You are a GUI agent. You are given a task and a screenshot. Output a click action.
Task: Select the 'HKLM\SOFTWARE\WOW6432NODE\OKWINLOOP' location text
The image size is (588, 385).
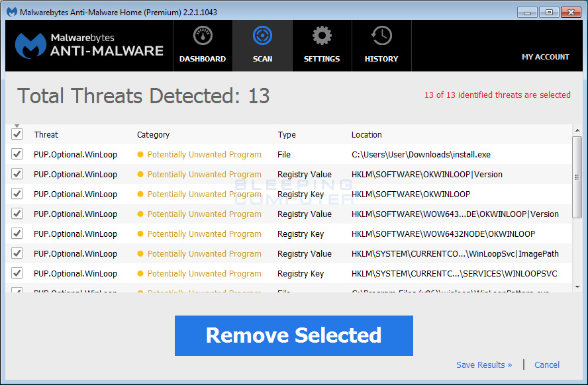click(x=443, y=234)
